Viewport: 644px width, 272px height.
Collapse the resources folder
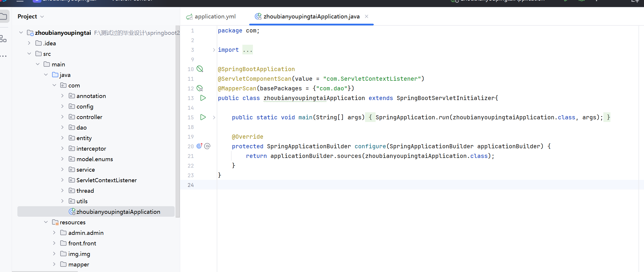[x=46, y=222]
